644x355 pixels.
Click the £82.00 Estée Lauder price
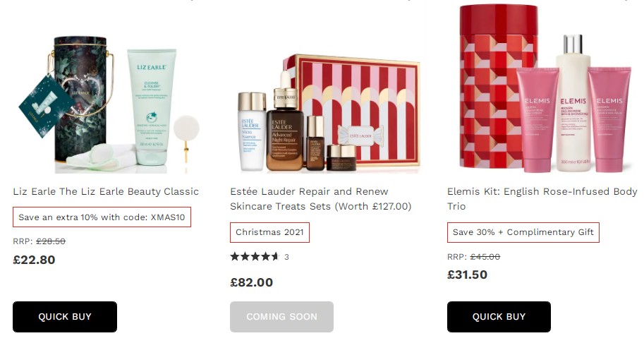tap(251, 283)
